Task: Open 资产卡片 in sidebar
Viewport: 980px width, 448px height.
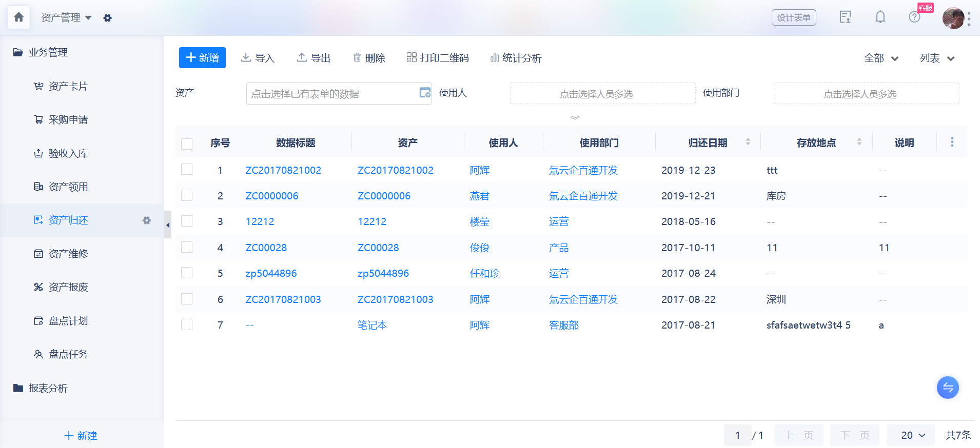Action: tap(68, 86)
